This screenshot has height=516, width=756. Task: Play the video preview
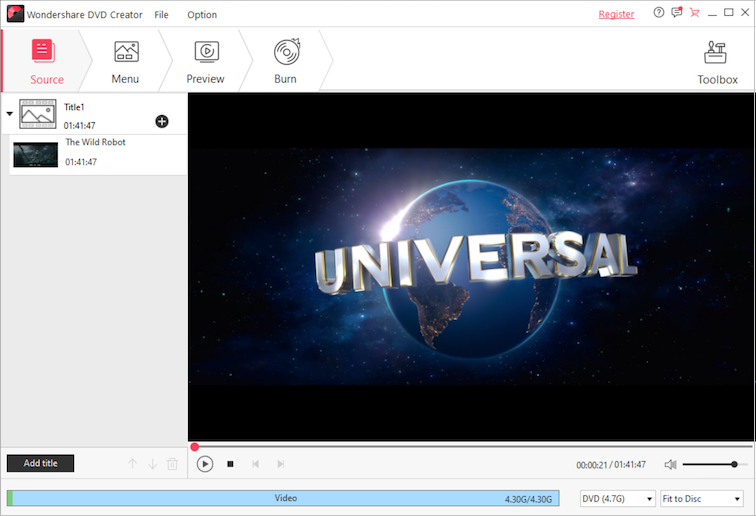tap(205, 464)
